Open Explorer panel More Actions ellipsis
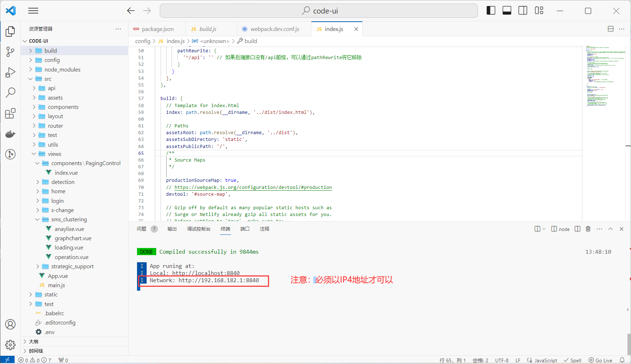Screen dimensions: 631x364 point(118,29)
